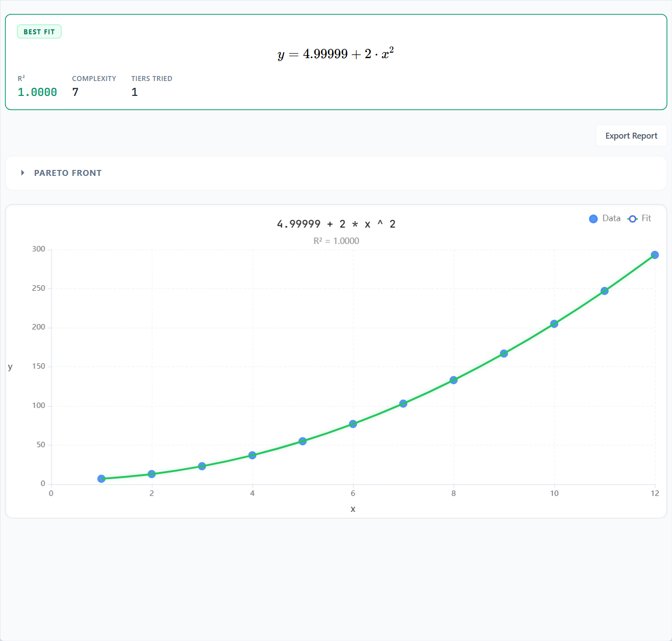Select the data point at x = 8

pos(453,380)
